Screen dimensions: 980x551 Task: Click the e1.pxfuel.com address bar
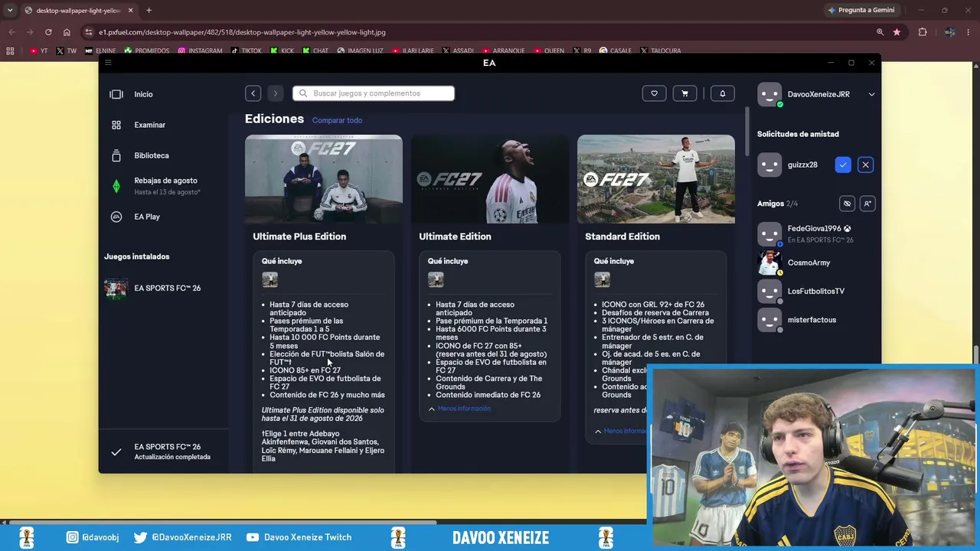point(482,32)
